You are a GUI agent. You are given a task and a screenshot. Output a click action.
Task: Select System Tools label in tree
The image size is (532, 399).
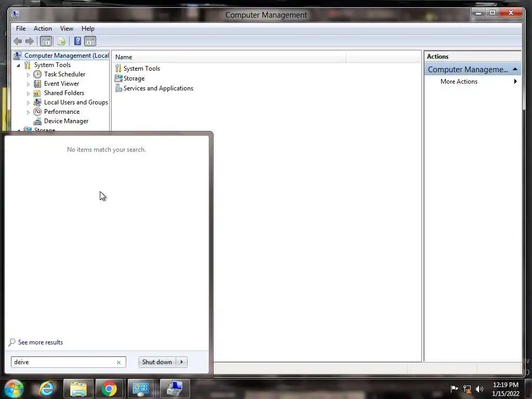52,65
